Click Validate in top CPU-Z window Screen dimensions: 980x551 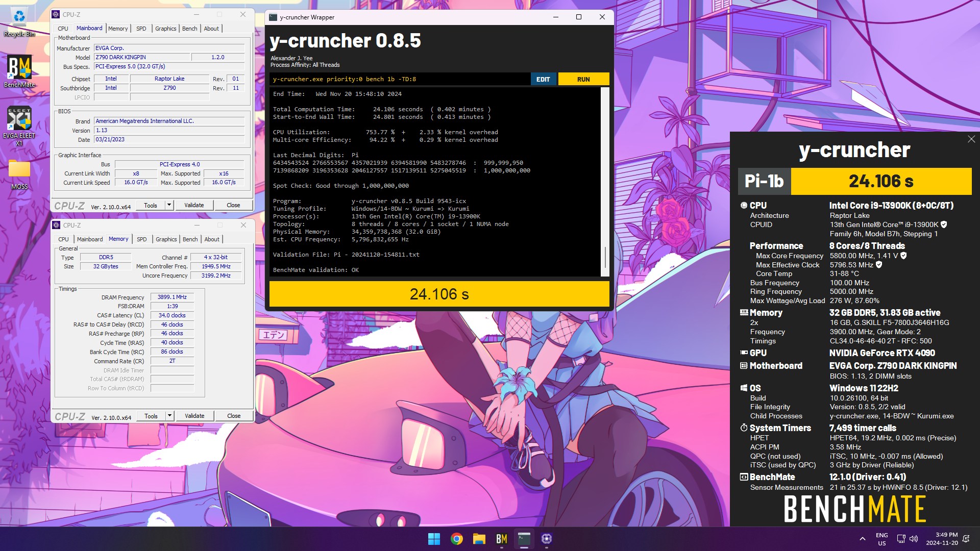click(194, 205)
